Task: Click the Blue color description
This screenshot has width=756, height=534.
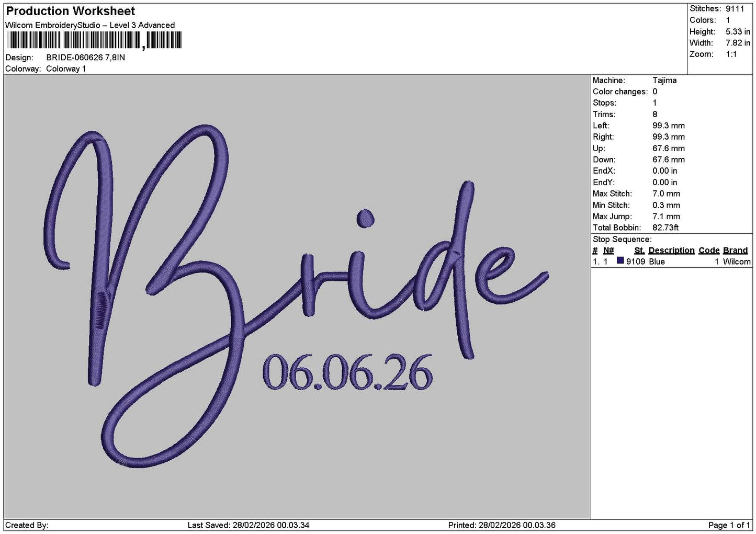Action: pyautogui.click(x=657, y=262)
